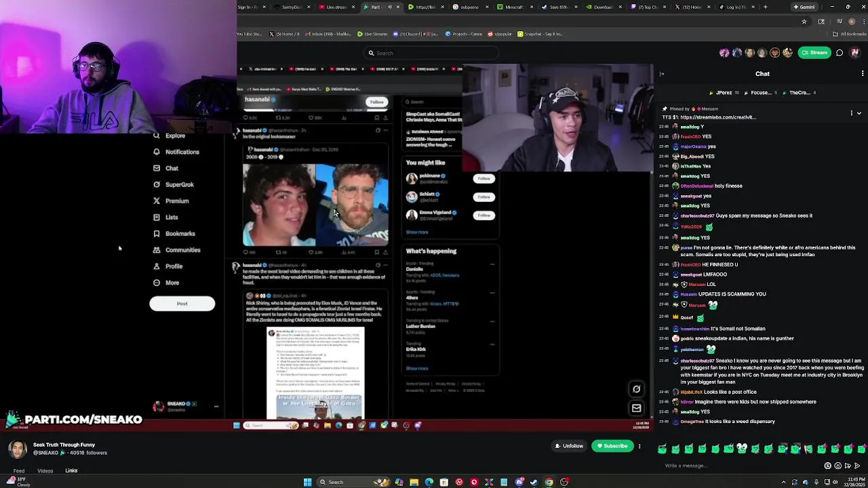
Task: Click the green Subscribe button
Action: [x=612, y=446]
